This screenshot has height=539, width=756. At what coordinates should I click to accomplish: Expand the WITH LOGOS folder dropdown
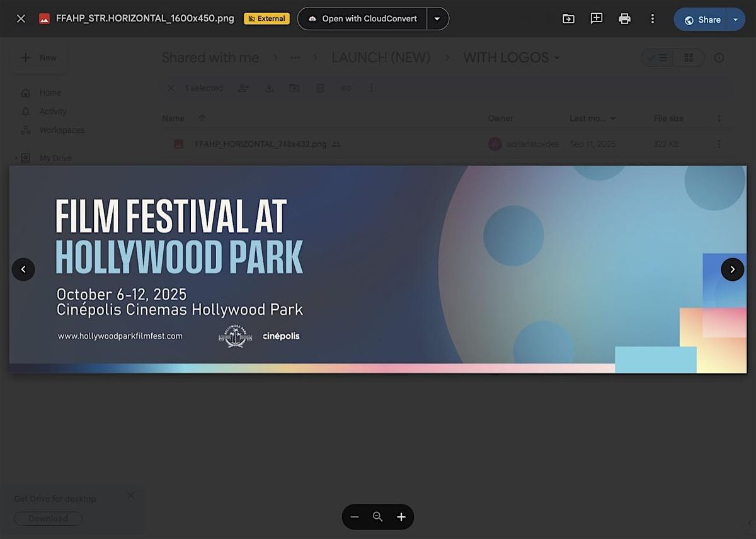pos(556,58)
